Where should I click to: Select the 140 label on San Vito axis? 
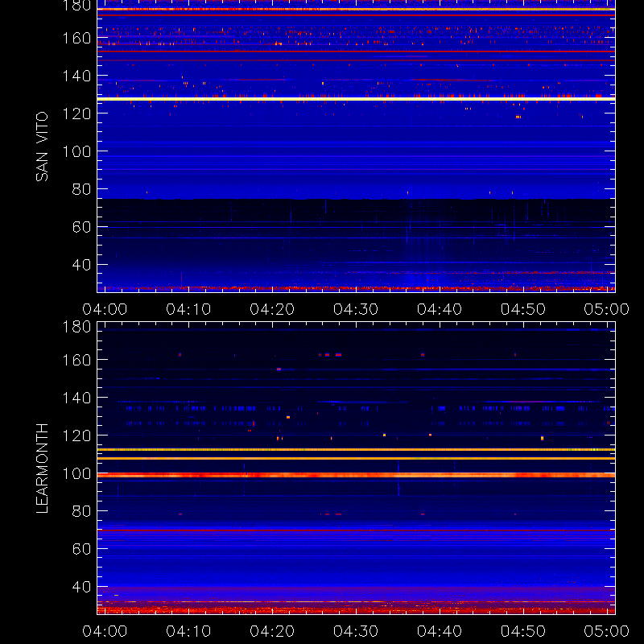click(x=76, y=76)
